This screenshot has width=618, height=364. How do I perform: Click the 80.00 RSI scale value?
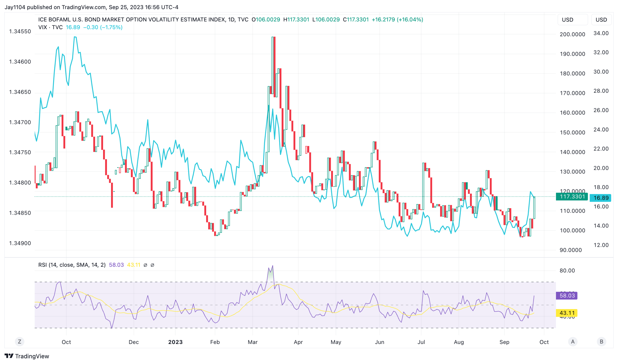pos(567,271)
